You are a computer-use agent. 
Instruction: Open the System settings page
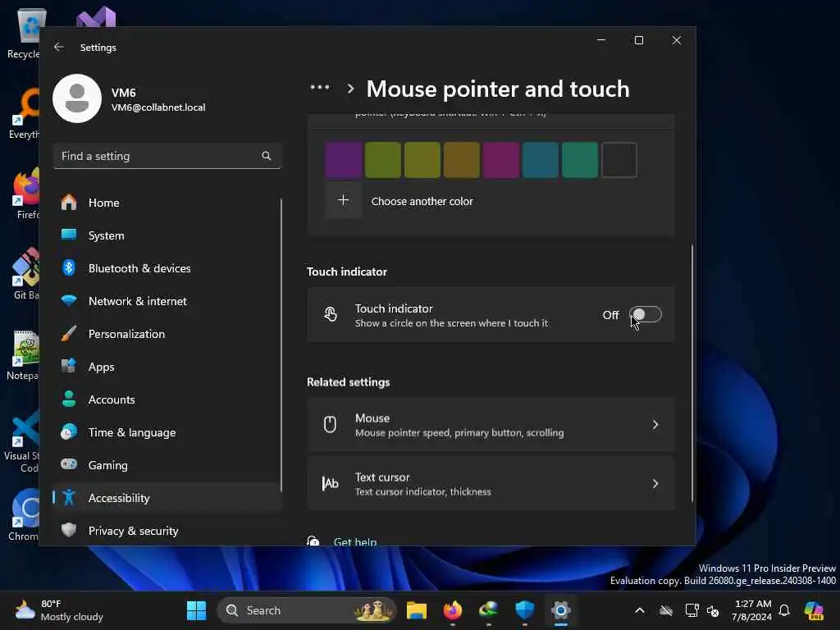point(167,235)
